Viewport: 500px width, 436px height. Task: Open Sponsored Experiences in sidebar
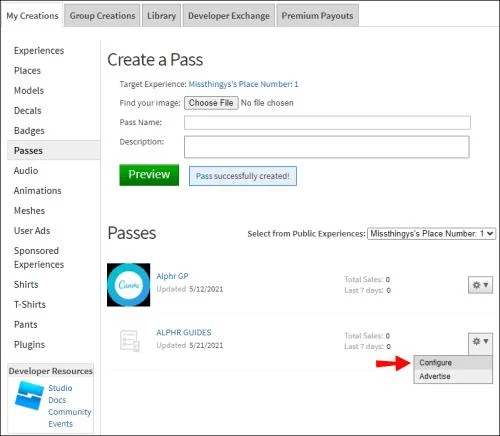(39, 257)
